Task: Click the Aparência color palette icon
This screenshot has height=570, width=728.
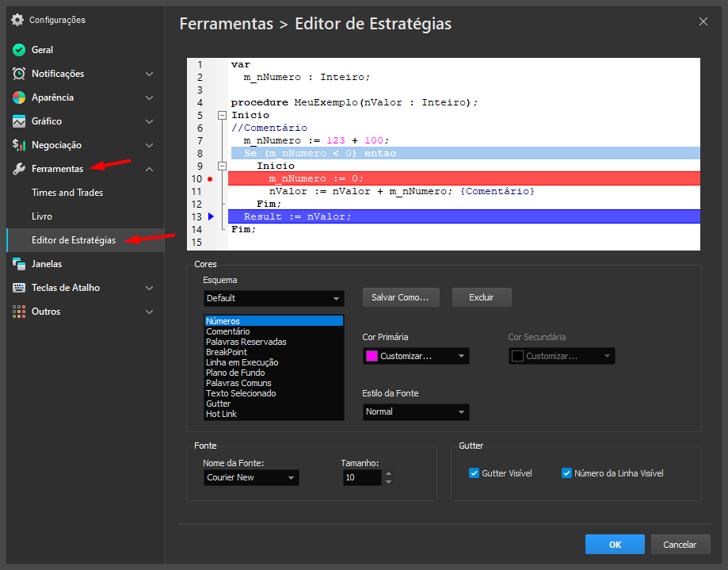Action: [19, 98]
